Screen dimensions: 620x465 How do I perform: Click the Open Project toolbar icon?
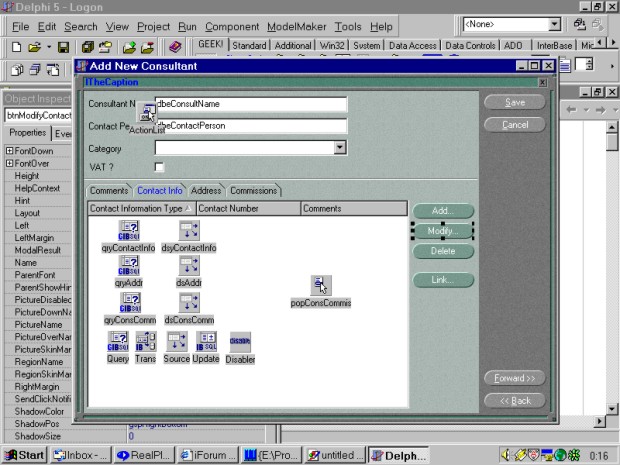click(x=105, y=47)
